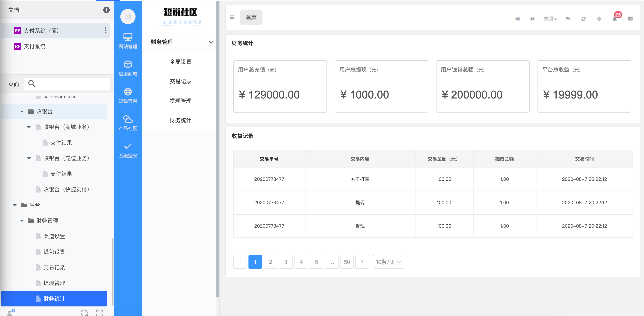Click the previous page arrow button
The width and height of the screenshot is (644, 316).
240,262
